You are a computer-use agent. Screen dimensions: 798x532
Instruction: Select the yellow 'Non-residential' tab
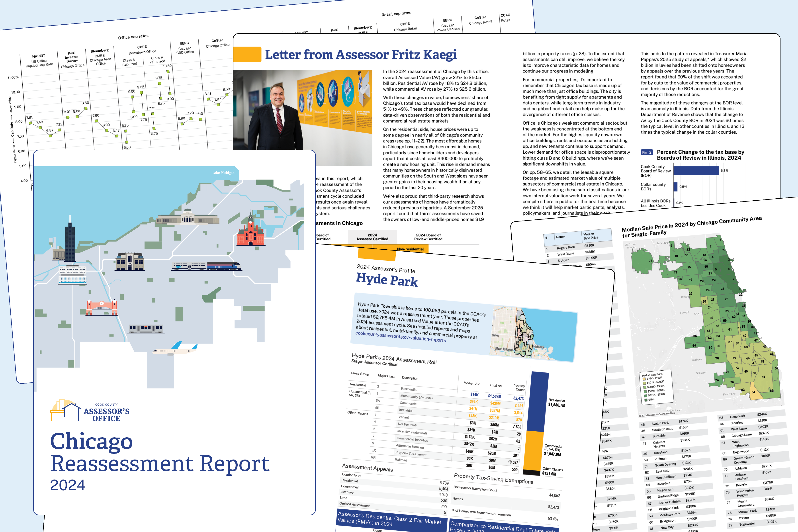(x=410, y=249)
